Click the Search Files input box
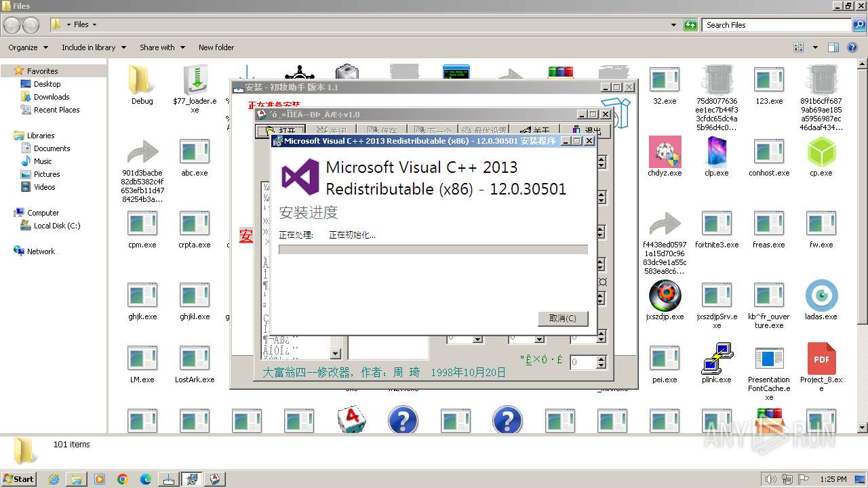Image resolution: width=868 pixels, height=488 pixels. 776,25
